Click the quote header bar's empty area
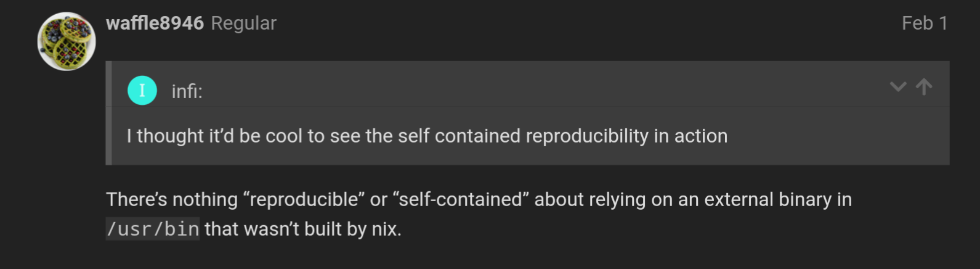The image size is (980, 269). pyautogui.click(x=542, y=91)
